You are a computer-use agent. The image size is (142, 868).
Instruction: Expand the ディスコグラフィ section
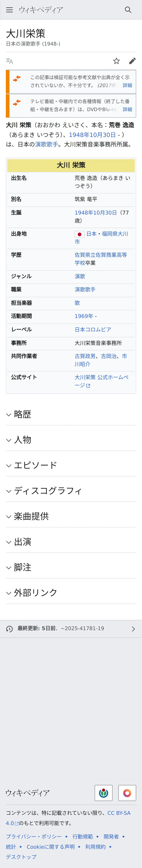pos(48,491)
